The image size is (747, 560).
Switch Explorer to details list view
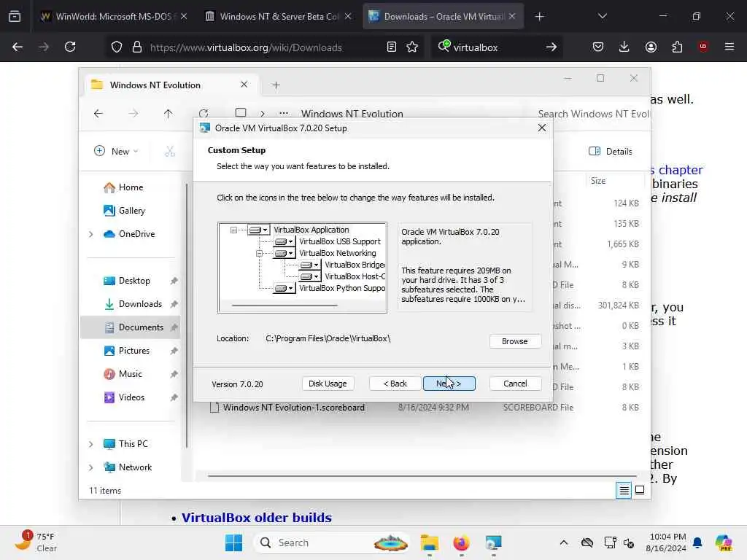point(624,490)
